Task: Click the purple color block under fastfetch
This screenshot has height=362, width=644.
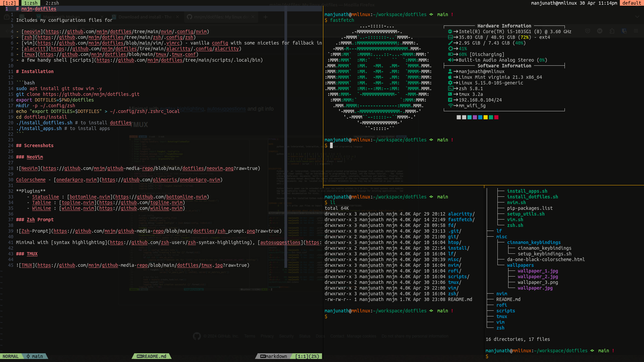Action: (475, 117)
